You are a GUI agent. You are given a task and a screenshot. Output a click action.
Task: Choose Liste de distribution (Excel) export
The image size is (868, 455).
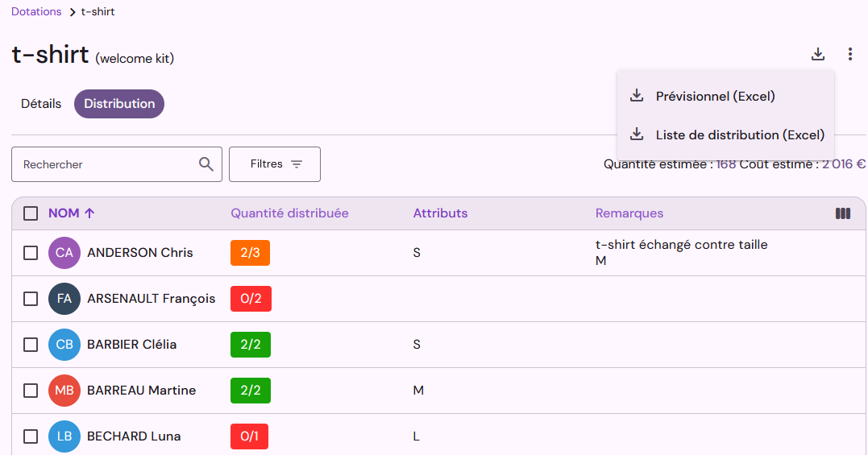pyautogui.click(x=725, y=135)
